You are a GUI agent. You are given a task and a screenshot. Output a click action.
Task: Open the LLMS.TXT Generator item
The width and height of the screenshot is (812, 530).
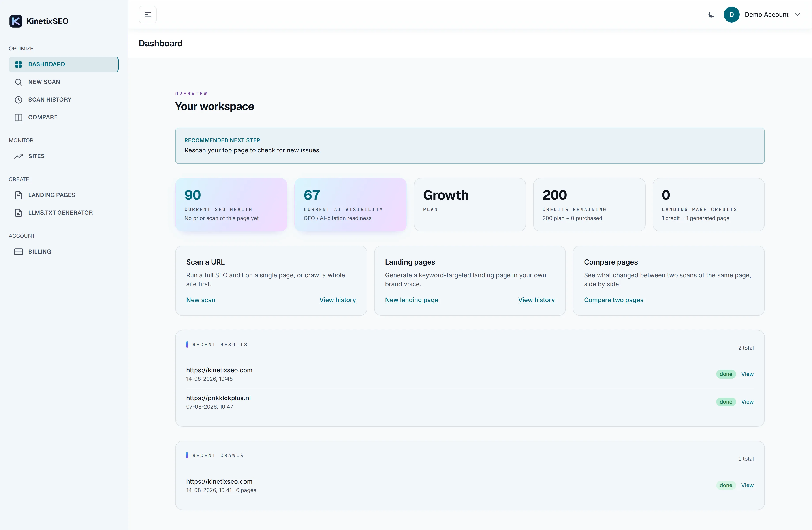[x=64, y=213]
